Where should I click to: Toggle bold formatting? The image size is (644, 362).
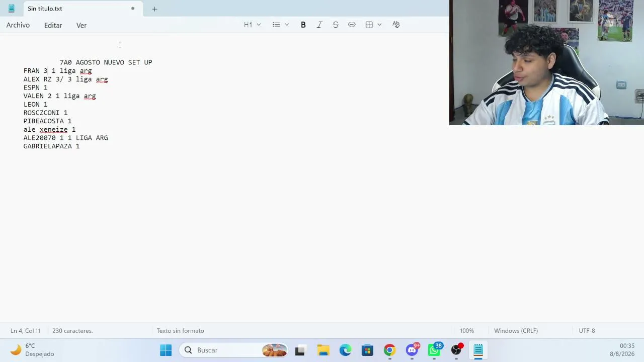[303, 25]
